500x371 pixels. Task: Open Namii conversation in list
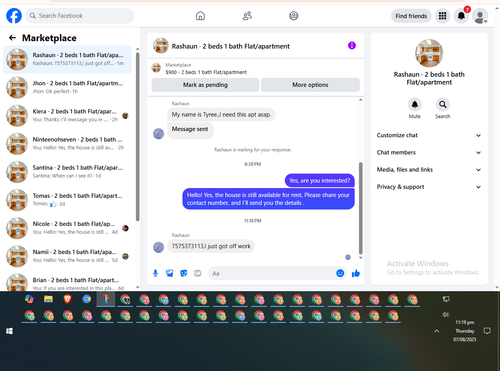click(67, 256)
